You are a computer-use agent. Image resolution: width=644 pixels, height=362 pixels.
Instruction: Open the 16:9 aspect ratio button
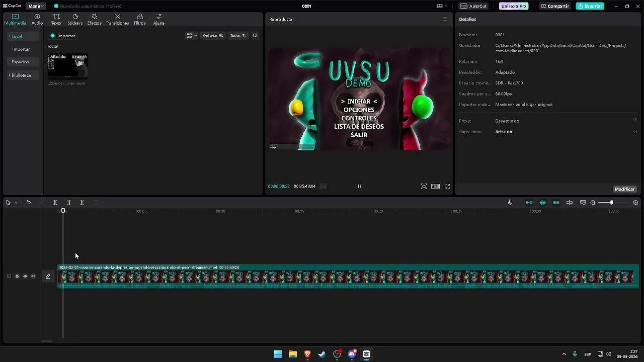tap(435, 187)
